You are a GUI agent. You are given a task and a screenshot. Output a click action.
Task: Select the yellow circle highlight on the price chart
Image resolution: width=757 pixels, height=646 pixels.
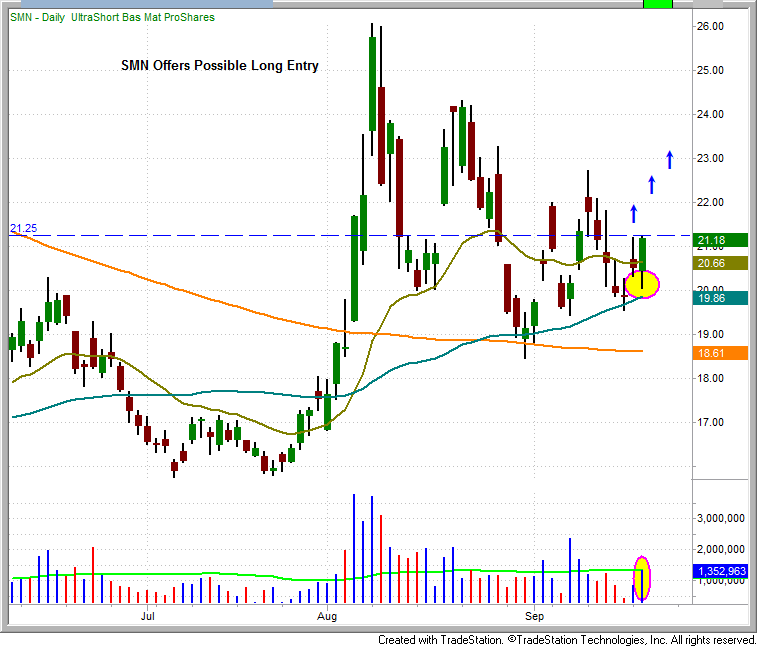tap(642, 284)
